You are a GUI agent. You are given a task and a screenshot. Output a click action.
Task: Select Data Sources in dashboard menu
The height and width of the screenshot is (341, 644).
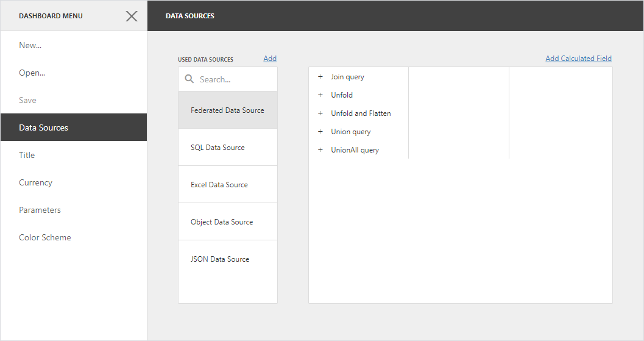point(74,127)
